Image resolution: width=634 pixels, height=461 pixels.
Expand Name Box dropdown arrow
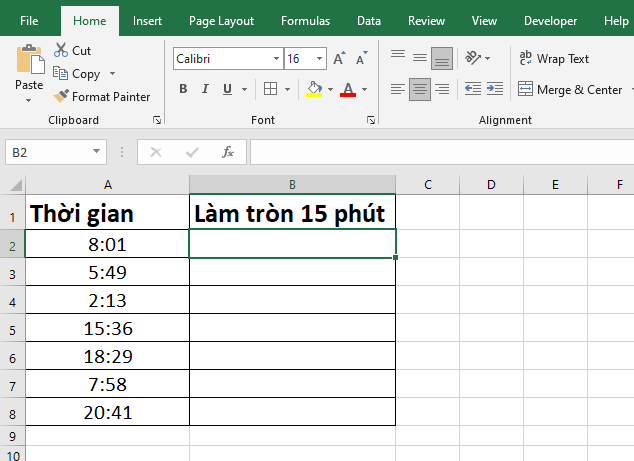tap(96, 151)
